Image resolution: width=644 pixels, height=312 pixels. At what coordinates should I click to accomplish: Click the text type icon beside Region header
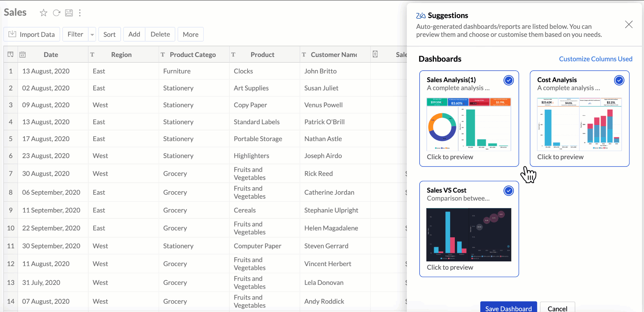tap(92, 55)
